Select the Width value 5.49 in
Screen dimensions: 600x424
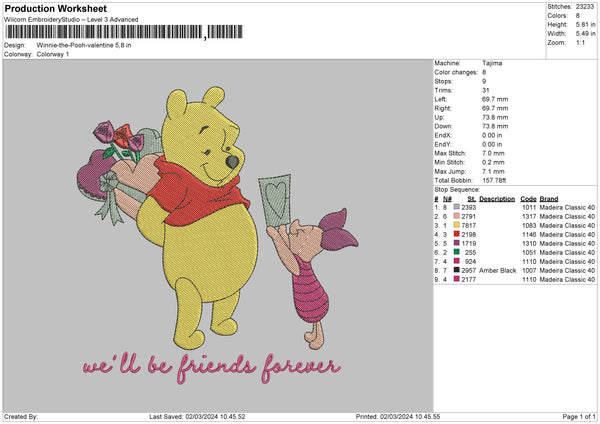[585, 34]
